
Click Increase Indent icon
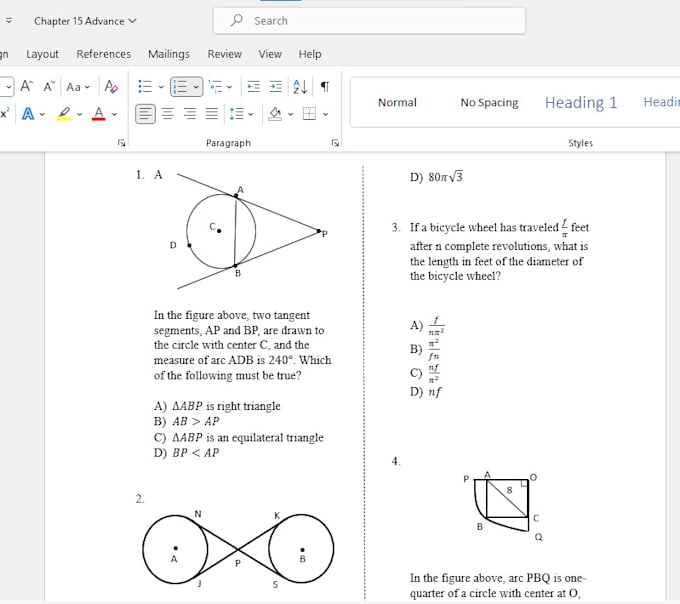275,87
